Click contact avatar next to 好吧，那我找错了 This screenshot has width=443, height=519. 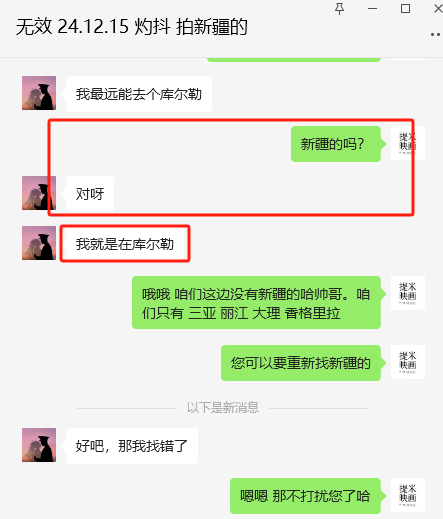[x=39, y=445]
